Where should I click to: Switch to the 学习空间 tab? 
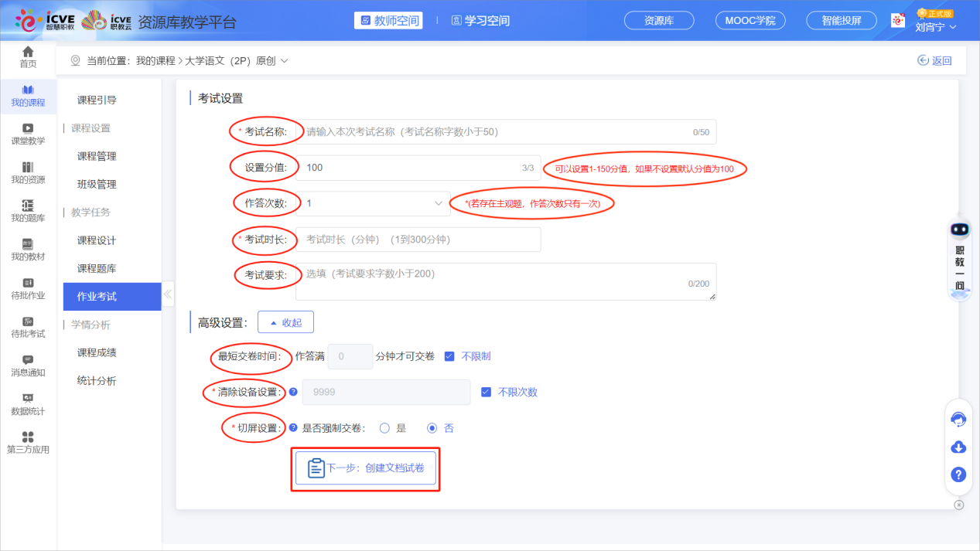[x=480, y=21]
